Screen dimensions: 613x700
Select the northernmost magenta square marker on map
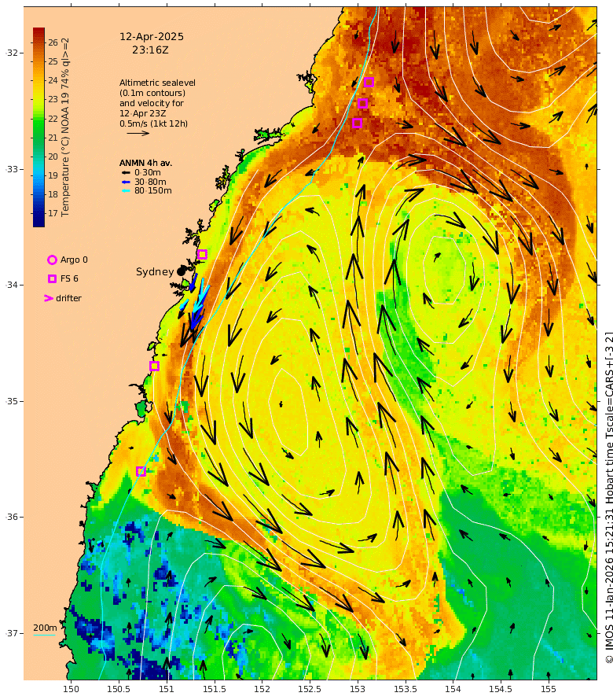(369, 82)
